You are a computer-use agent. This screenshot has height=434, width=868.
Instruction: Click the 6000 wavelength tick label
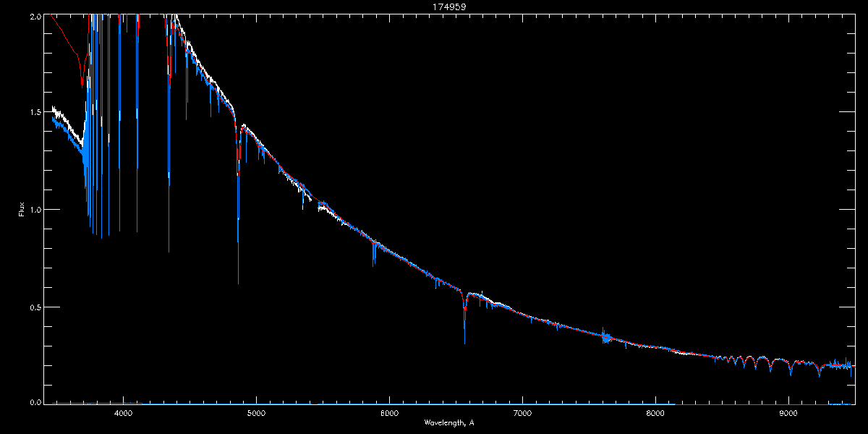[x=389, y=413]
